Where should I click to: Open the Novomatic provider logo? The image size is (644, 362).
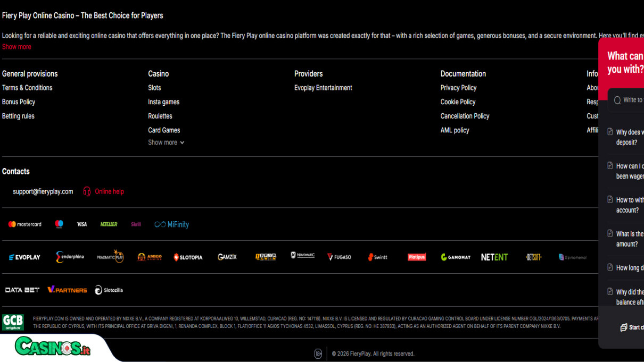pos(302,255)
